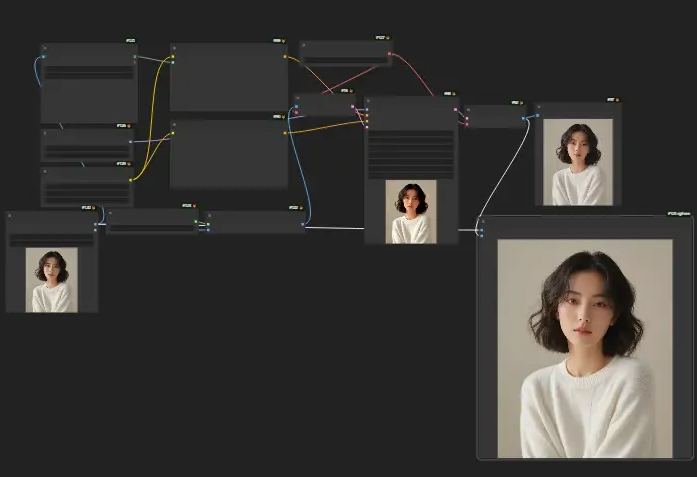The width and height of the screenshot is (697, 477).
Task: Collapse the central sampler node with many widgets
Action: tap(368, 101)
